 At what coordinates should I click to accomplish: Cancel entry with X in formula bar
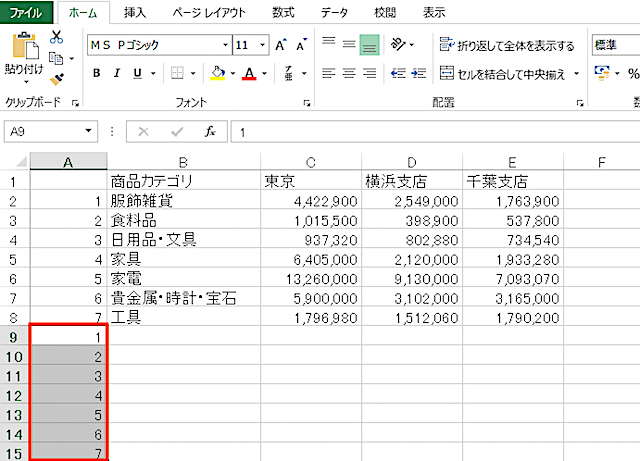point(143,131)
